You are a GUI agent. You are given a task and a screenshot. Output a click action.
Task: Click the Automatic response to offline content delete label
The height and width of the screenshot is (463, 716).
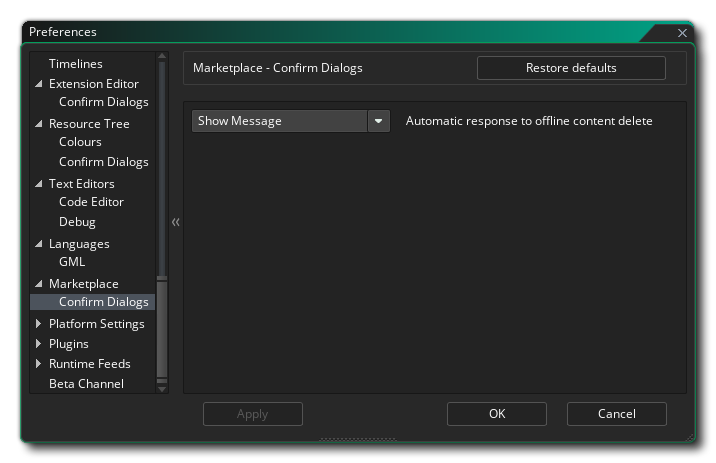[529, 121]
